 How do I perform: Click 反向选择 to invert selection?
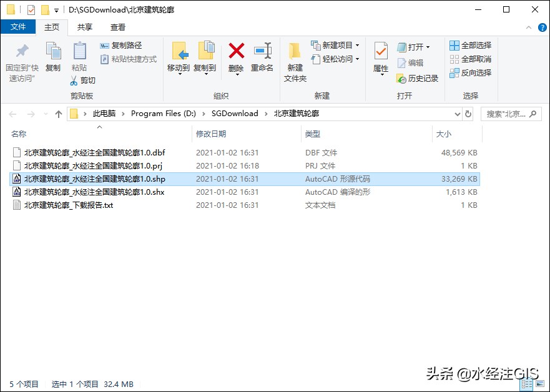click(470, 73)
